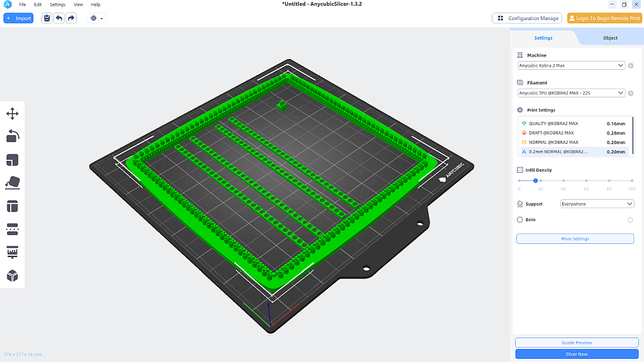Open the Settings menu
The image size is (644, 362).
click(x=57, y=4)
